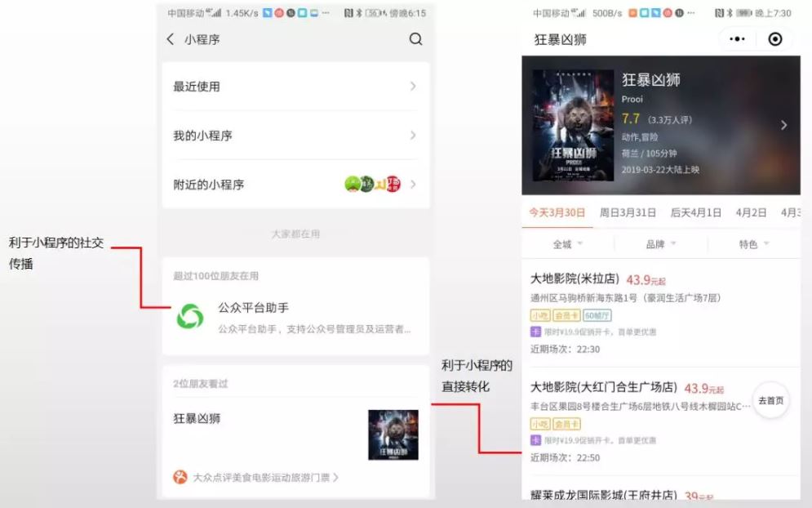Close mini-program with the target circle icon
The height and width of the screenshot is (508, 812).
pyautogui.click(x=774, y=39)
